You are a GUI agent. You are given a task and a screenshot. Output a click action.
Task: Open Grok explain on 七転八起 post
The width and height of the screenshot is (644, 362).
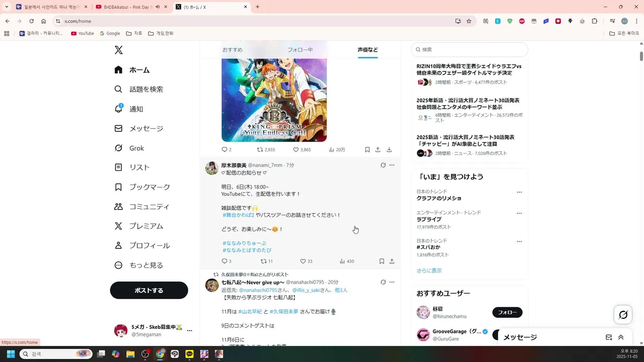click(383, 282)
